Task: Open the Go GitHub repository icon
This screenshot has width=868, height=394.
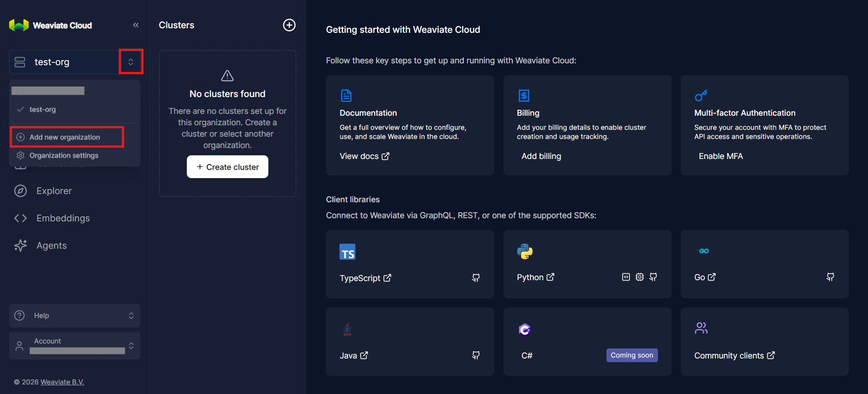Action: pos(830,277)
